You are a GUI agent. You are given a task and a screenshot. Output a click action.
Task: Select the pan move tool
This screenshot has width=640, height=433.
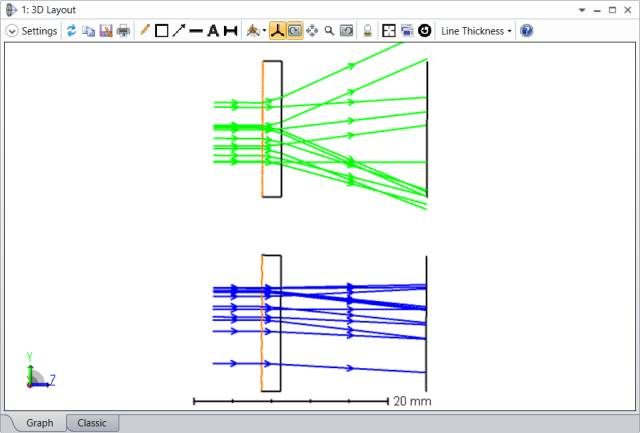click(311, 31)
